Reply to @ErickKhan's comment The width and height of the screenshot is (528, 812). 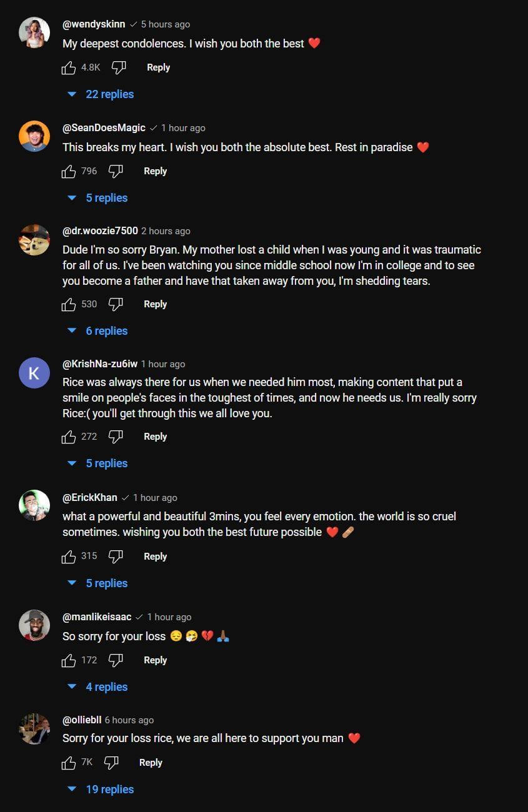click(155, 557)
